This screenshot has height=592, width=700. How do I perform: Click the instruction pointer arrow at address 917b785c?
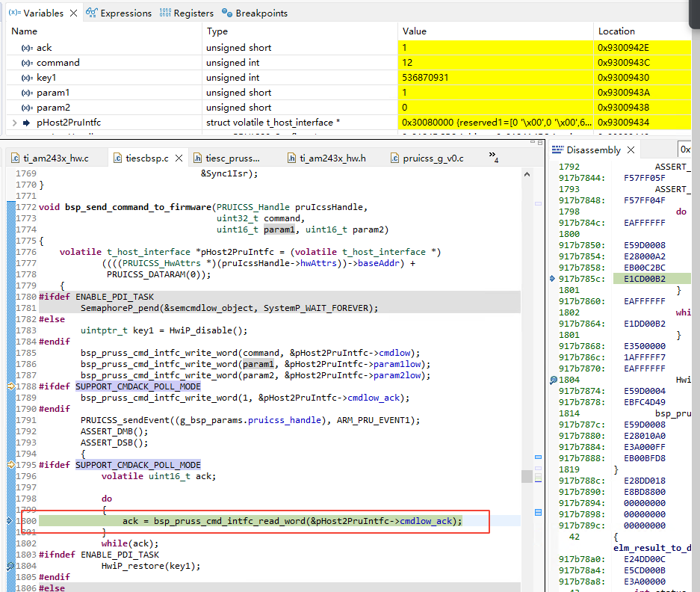(552, 279)
